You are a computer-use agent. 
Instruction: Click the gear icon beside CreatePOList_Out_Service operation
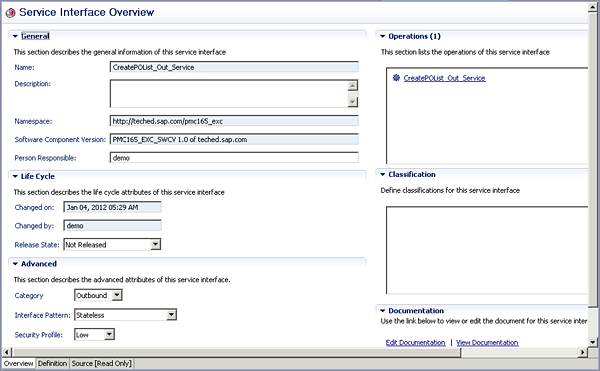[396, 78]
